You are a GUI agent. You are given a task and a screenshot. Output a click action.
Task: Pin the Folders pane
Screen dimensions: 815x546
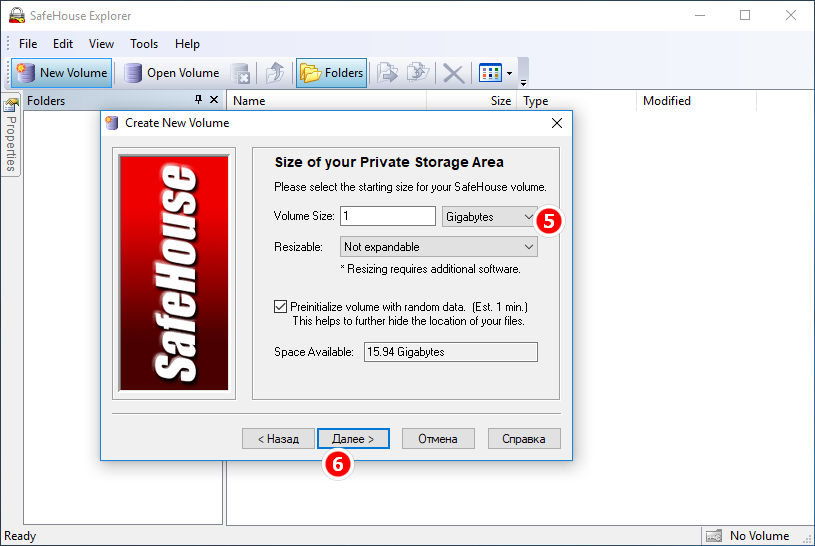[198, 99]
